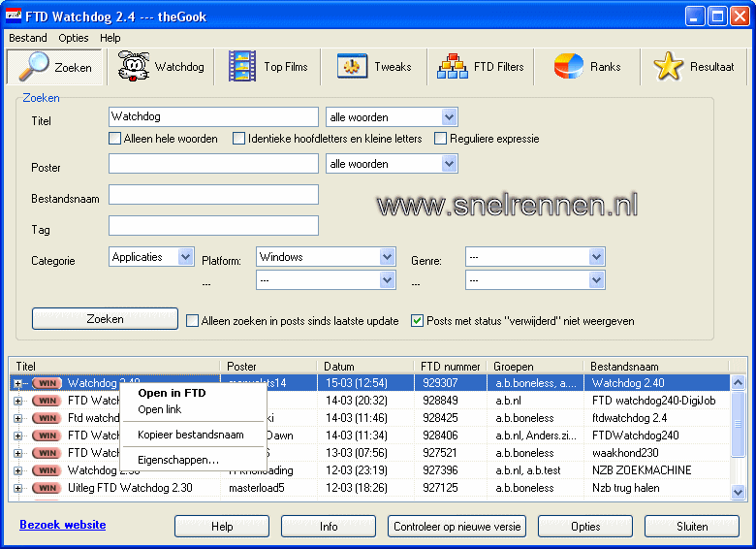Click WIN badge on Uitleg FTD Watchdog 2.30 row
Image resolution: width=756 pixels, height=549 pixels.
pyautogui.click(x=47, y=488)
